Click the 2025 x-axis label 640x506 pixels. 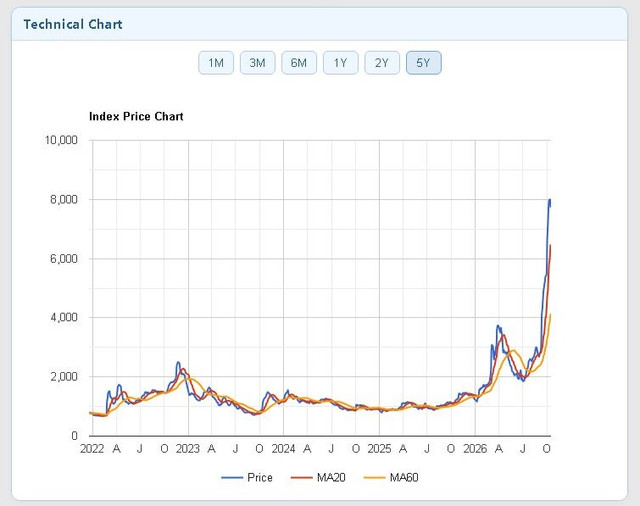[379, 449]
